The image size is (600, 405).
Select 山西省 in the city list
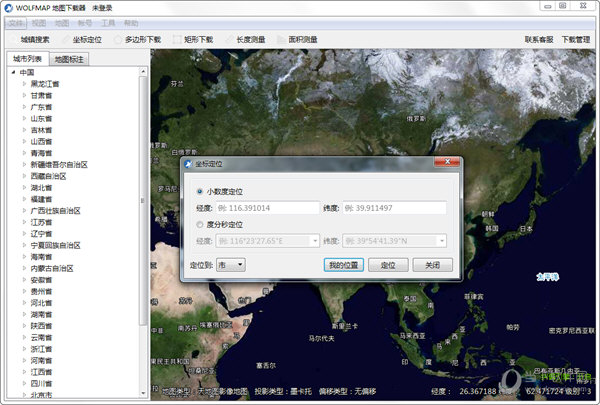pyautogui.click(x=41, y=141)
